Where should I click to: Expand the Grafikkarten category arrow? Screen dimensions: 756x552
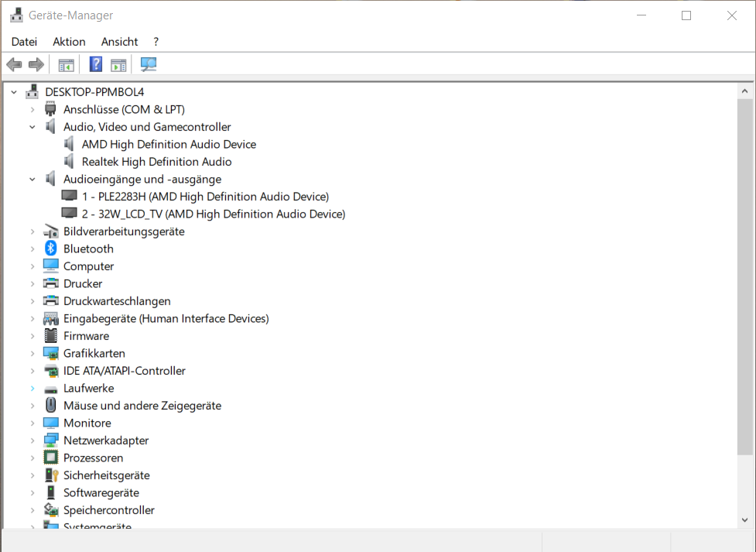(x=32, y=354)
